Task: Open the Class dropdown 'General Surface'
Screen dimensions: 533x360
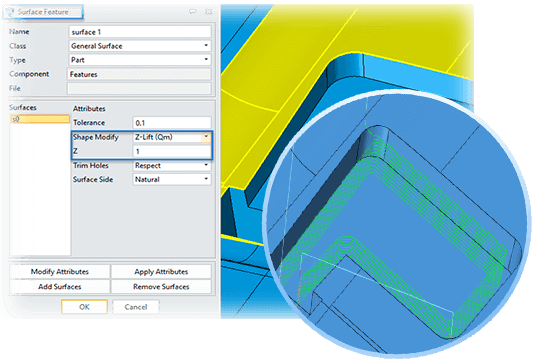Action: click(x=140, y=46)
